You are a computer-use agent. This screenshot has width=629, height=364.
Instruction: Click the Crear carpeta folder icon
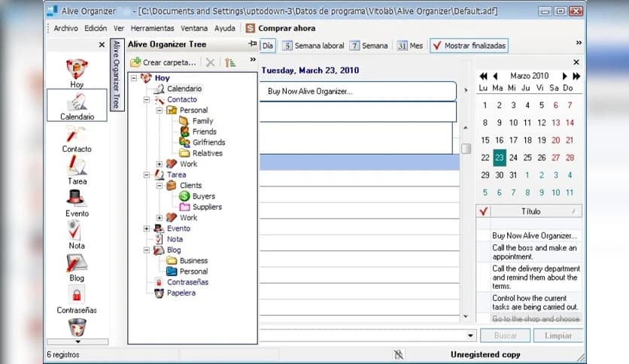(x=135, y=62)
